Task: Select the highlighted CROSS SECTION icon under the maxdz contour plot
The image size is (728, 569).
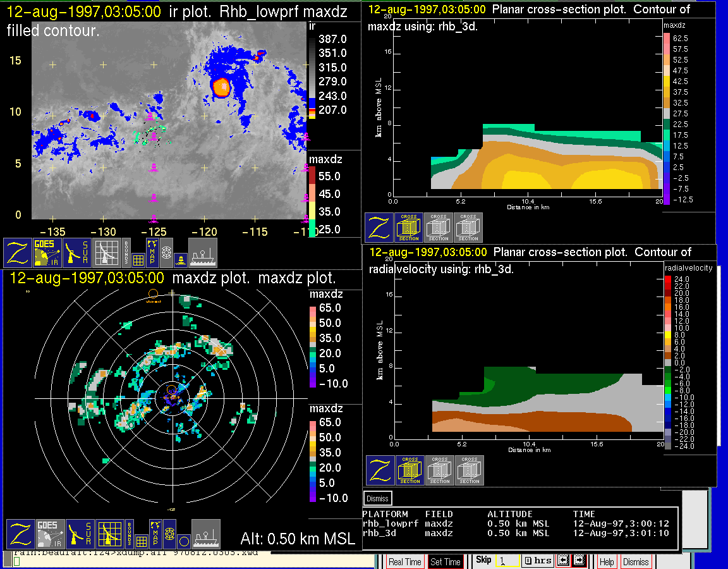Action: tap(409, 228)
